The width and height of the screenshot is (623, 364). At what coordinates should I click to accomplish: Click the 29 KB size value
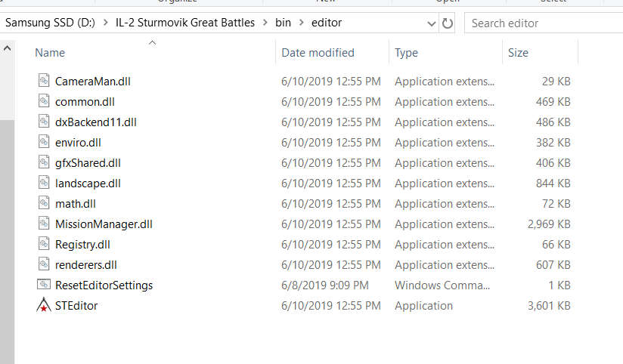pos(556,82)
